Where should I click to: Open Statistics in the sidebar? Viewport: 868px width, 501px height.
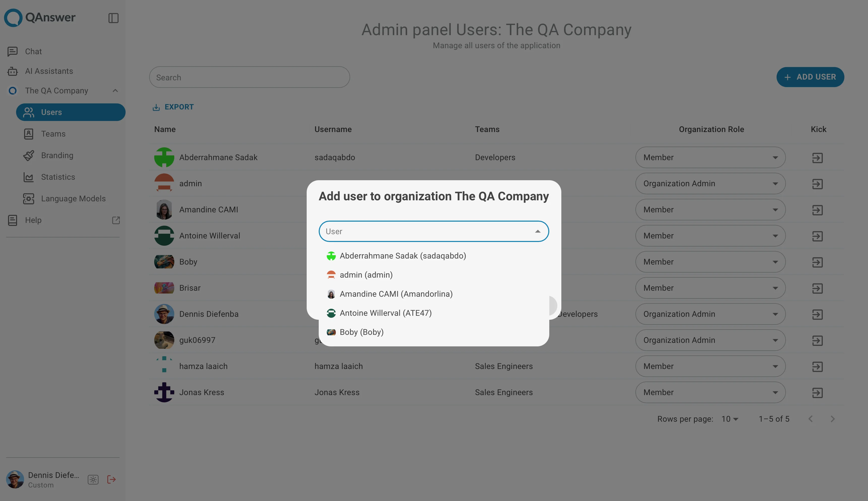pos(58,177)
